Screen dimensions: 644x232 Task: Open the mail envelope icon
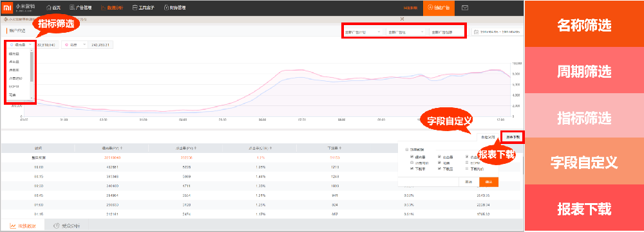pos(465,8)
